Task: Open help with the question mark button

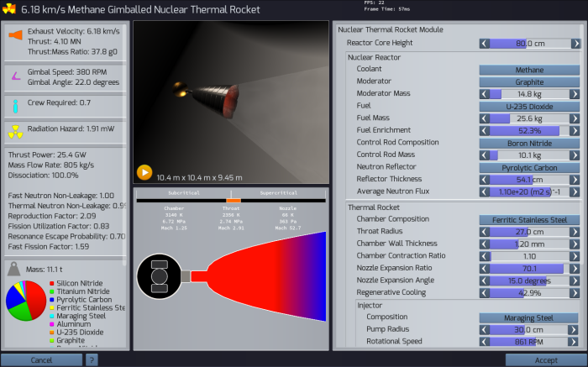Action: (x=92, y=359)
